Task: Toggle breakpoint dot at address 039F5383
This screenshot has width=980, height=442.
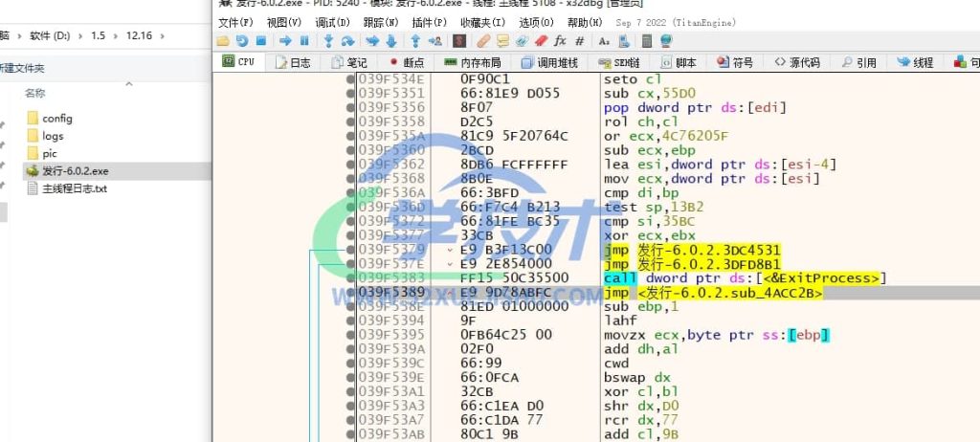Action: tap(350, 278)
